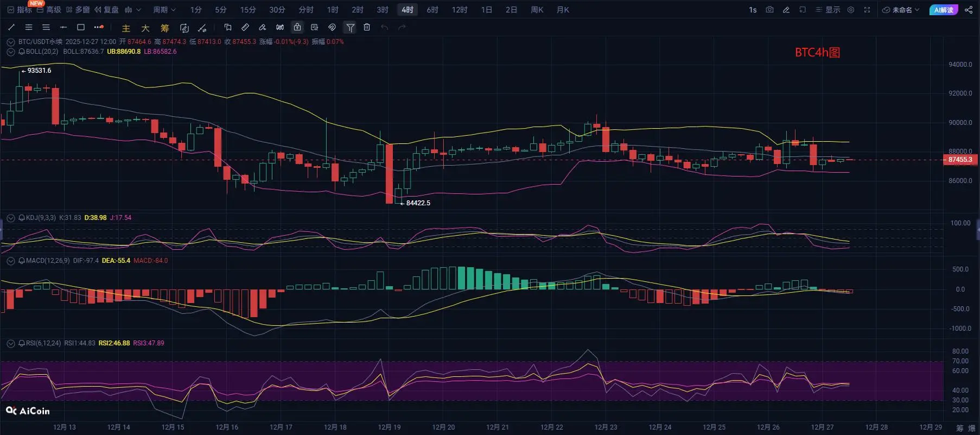
Task: Toggle the KDJ alert bell icon
Action: click(22, 218)
